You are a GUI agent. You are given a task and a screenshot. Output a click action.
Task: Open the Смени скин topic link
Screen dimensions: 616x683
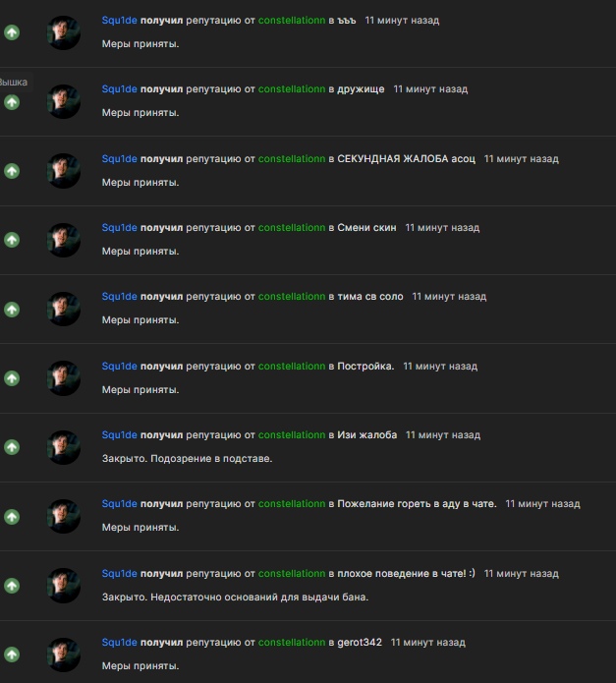tap(367, 228)
